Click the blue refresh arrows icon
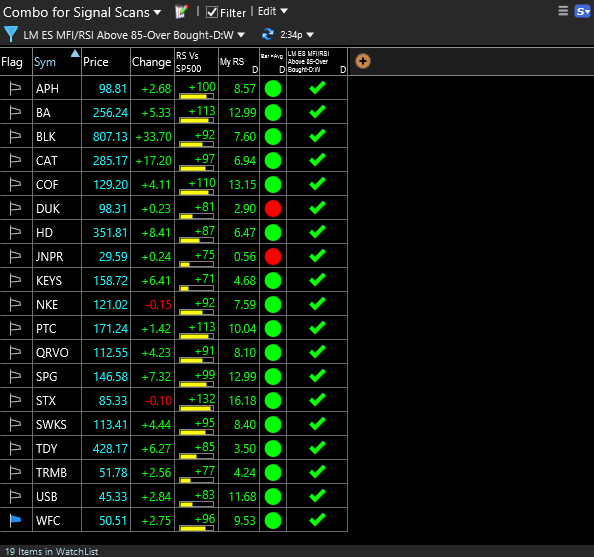The width and height of the screenshot is (594, 557). 267,34
